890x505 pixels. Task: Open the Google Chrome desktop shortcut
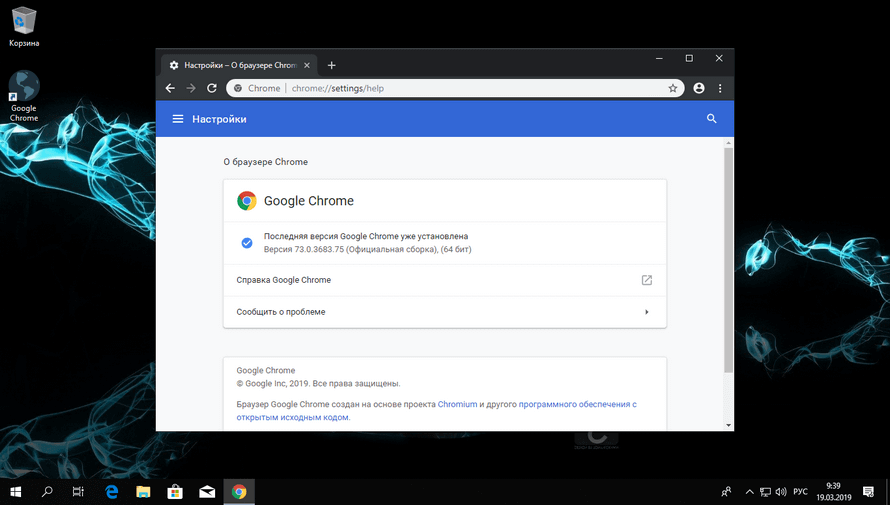[x=24, y=96]
